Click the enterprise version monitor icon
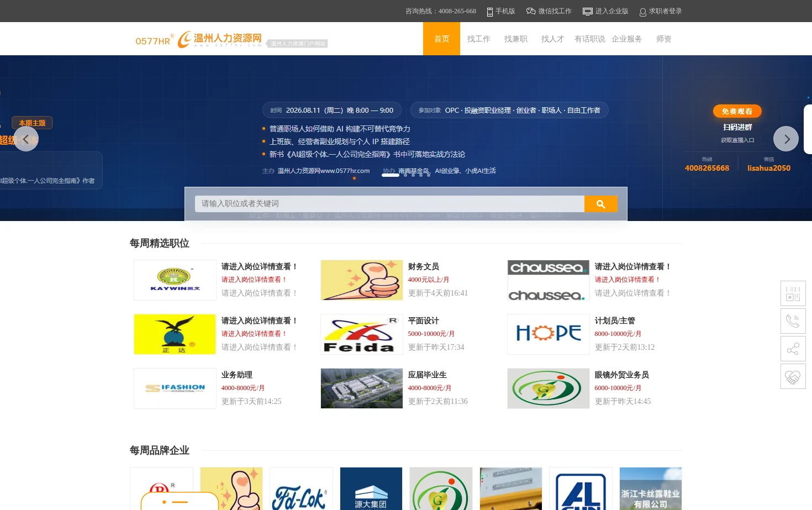Image resolution: width=812 pixels, height=510 pixels. [588, 11]
